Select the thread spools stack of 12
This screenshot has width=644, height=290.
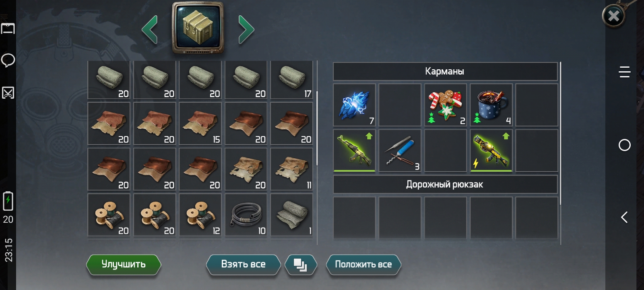click(200, 215)
